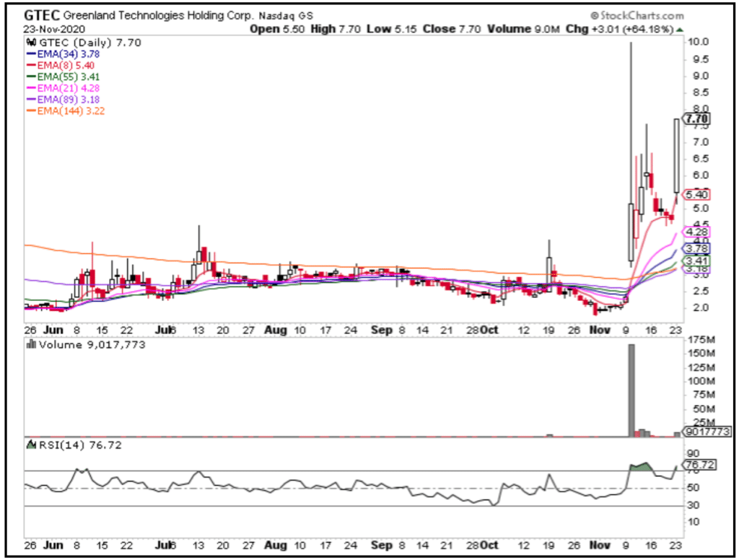Click the 76.72 RSI axis tag
Viewport: 739px width, 560px height.
tap(700, 465)
